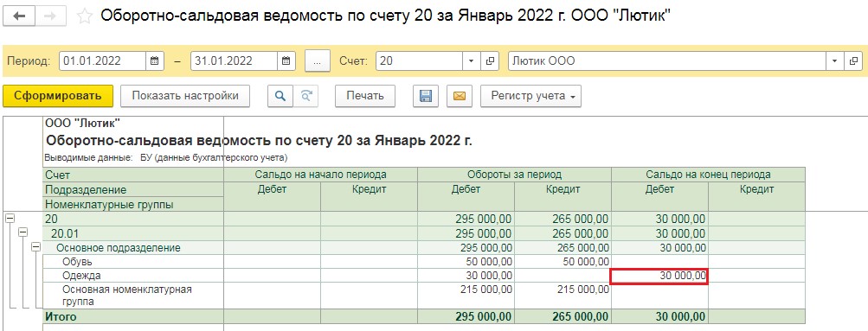
Task: Collapse account 20 group row
Action: coord(10,219)
